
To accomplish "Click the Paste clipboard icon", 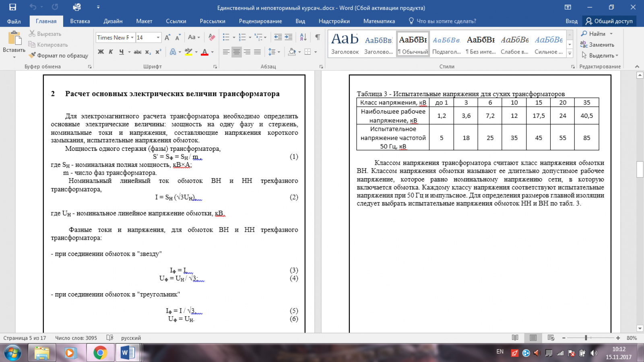I will click(14, 38).
